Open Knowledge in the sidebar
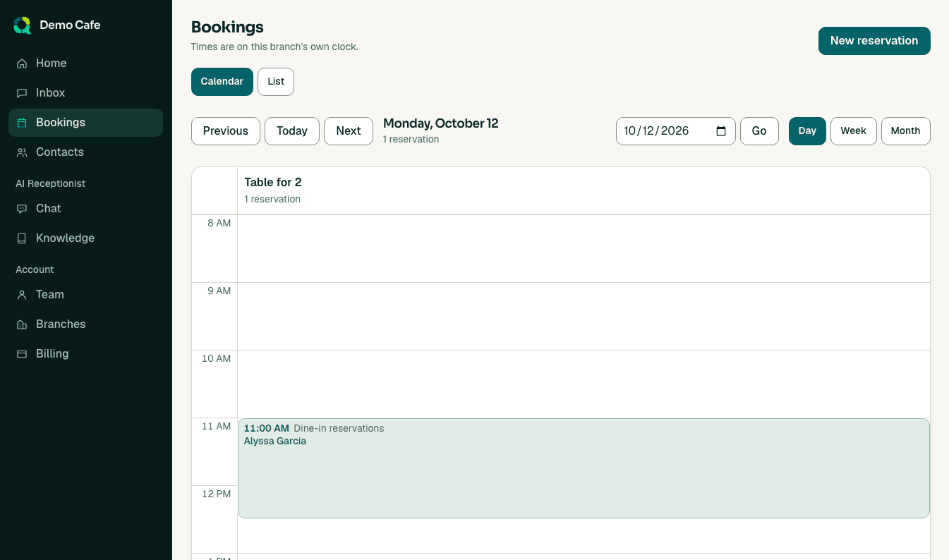949x560 pixels. pos(85,238)
